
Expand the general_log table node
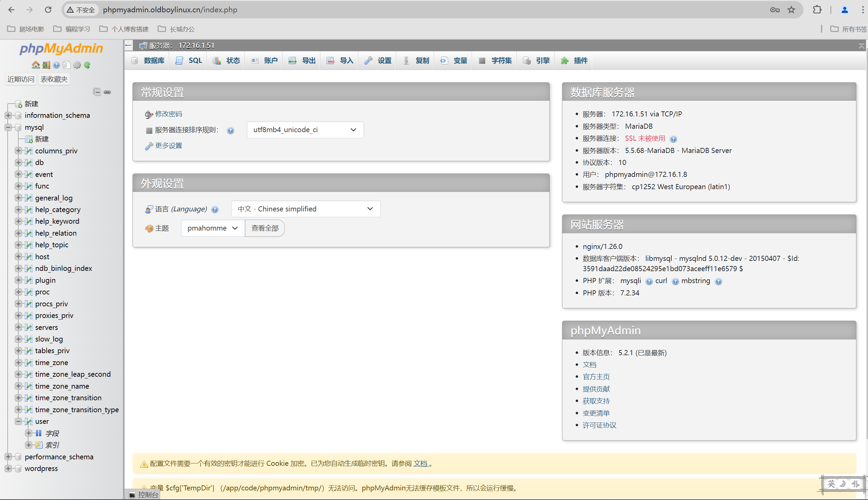(18, 198)
